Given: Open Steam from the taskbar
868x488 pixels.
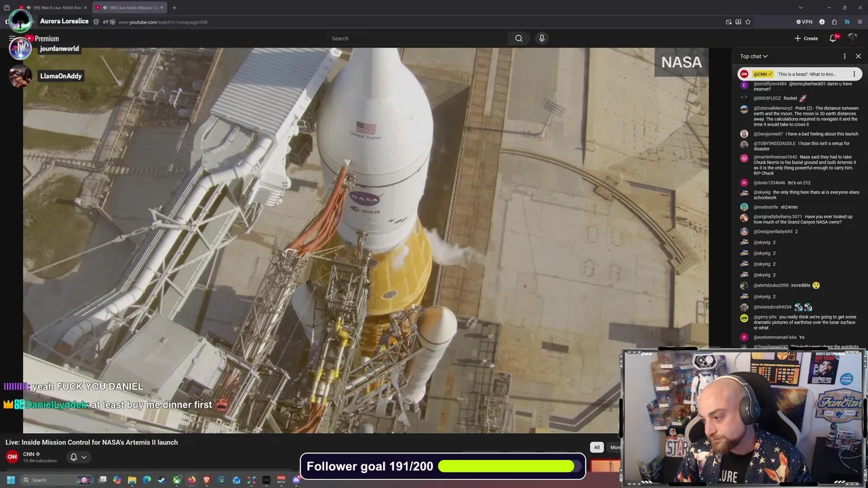Looking at the screenshot, I should 162,480.
